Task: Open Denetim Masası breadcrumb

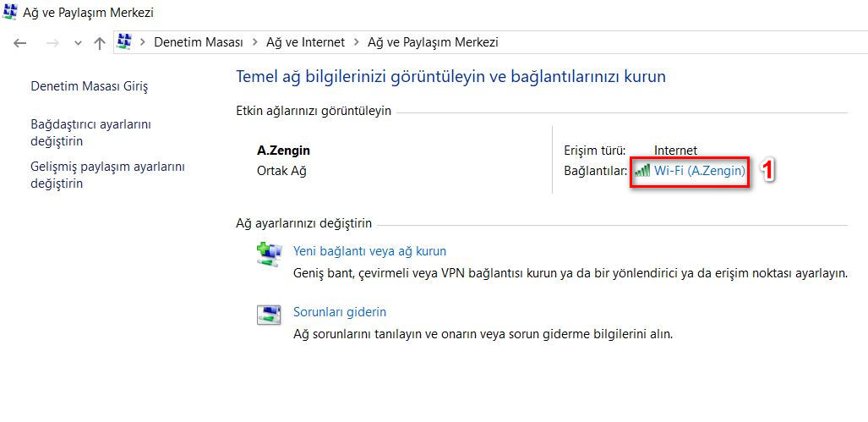Action: point(198,42)
